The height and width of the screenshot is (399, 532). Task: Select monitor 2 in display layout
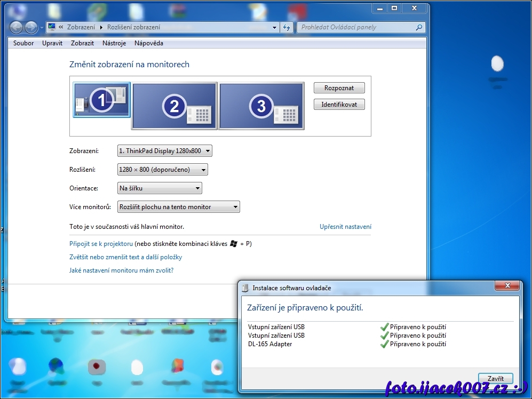pyautogui.click(x=174, y=106)
